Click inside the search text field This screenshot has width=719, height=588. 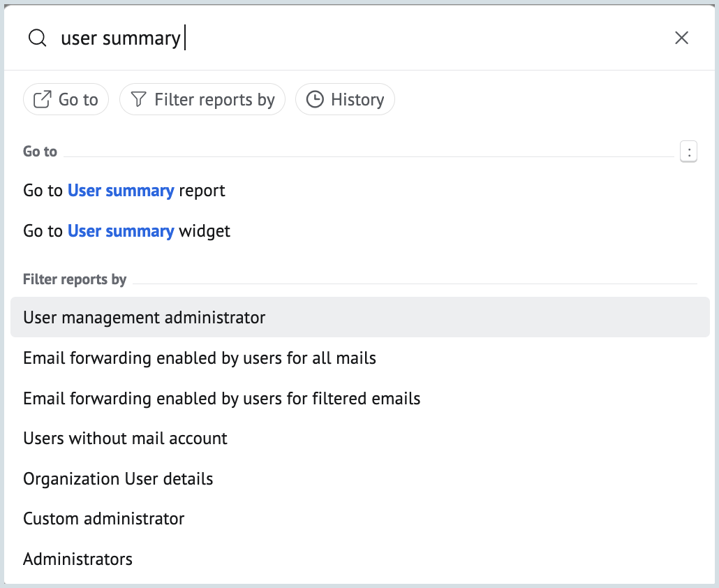click(x=349, y=38)
